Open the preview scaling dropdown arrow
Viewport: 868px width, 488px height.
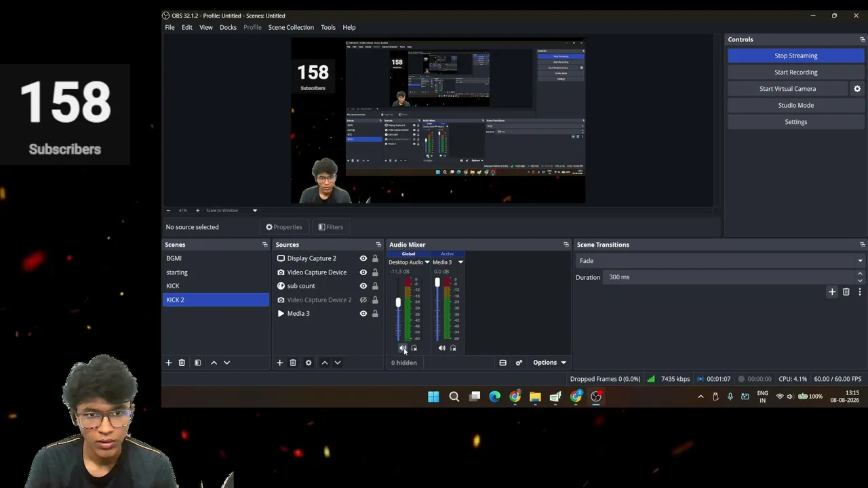[255, 210]
